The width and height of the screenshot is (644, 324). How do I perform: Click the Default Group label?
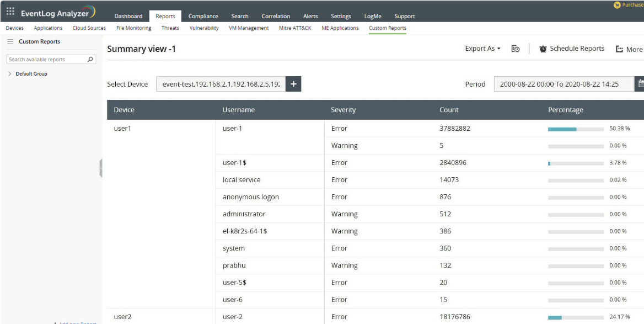31,74
